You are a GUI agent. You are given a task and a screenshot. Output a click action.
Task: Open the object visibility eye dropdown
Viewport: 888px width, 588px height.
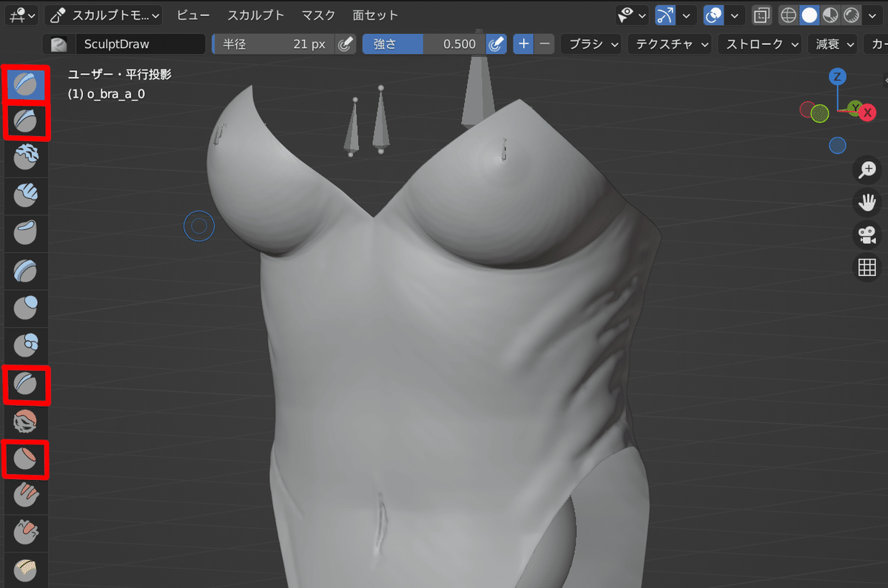point(631,15)
